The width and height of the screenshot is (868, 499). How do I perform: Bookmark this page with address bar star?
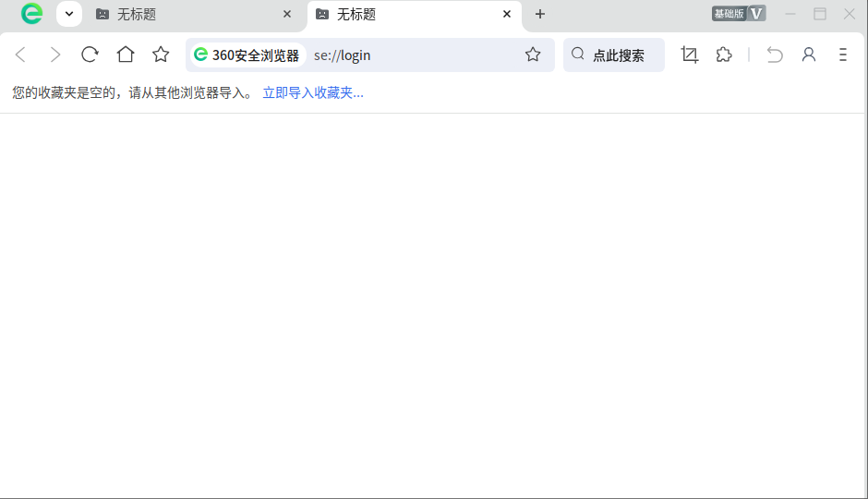pos(533,55)
